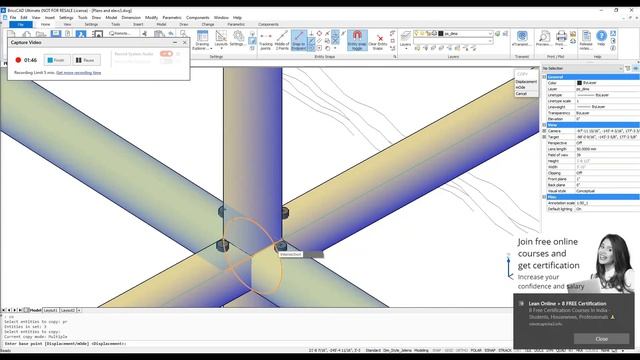This screenshot has height=360, width=640.
Task: Open the Parametric menu
Action: [172, 18]
